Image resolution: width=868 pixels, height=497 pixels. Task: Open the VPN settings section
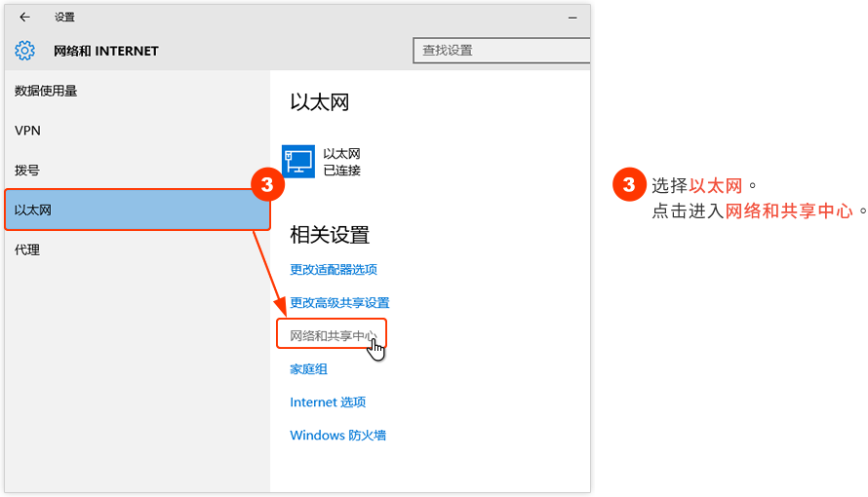point(27,131)
